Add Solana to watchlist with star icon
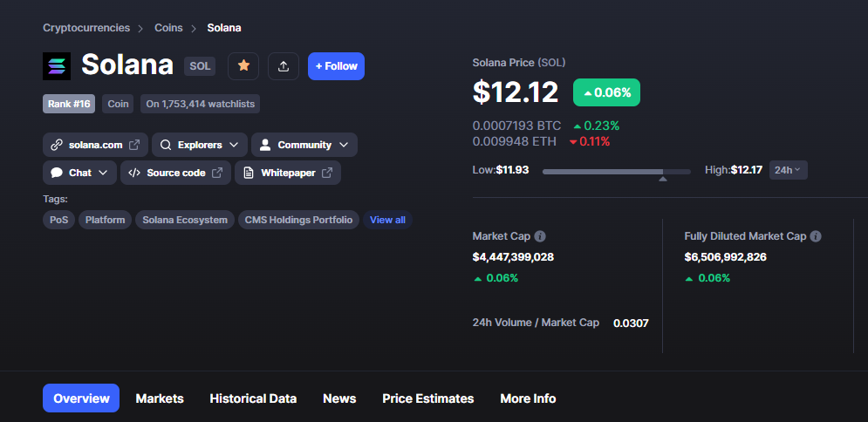 click(x=243, y=66)
